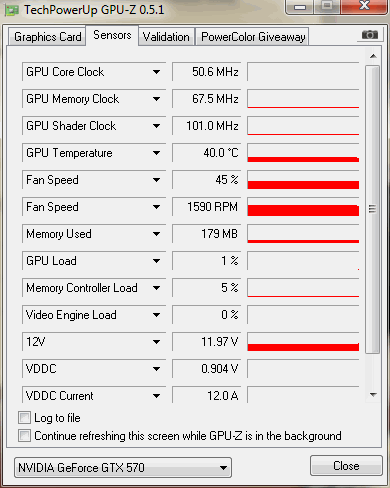Minimize the GPU-Z window

pos(300,7)
